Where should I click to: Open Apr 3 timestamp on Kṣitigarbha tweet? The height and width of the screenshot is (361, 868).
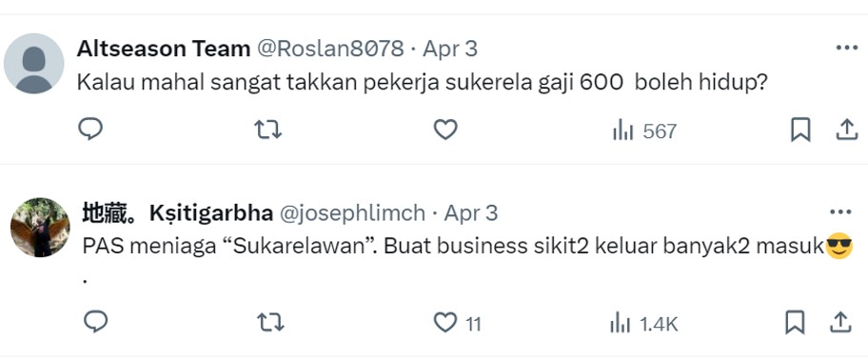coord(471,213)
